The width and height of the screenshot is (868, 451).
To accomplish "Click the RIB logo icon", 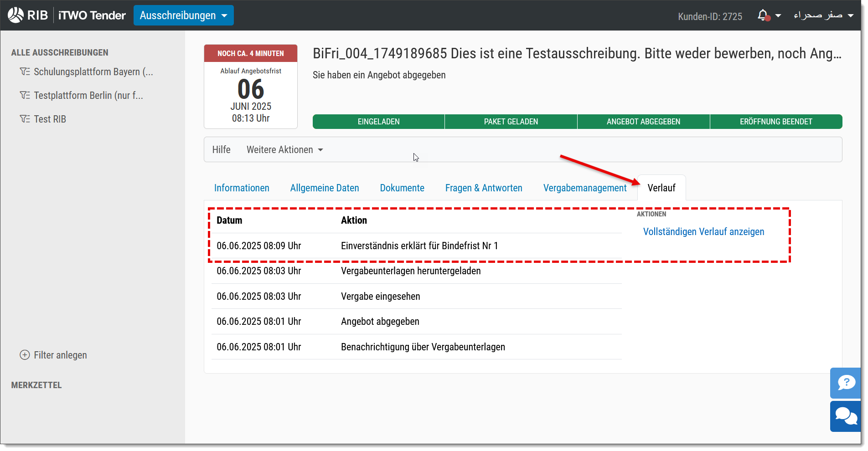I will click(15, 15).
